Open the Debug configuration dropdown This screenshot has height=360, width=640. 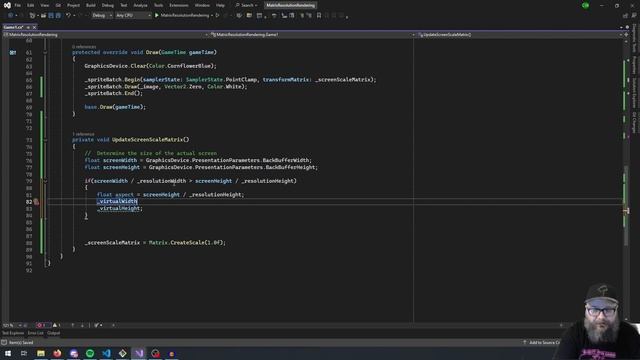click(x=102, y=16)
